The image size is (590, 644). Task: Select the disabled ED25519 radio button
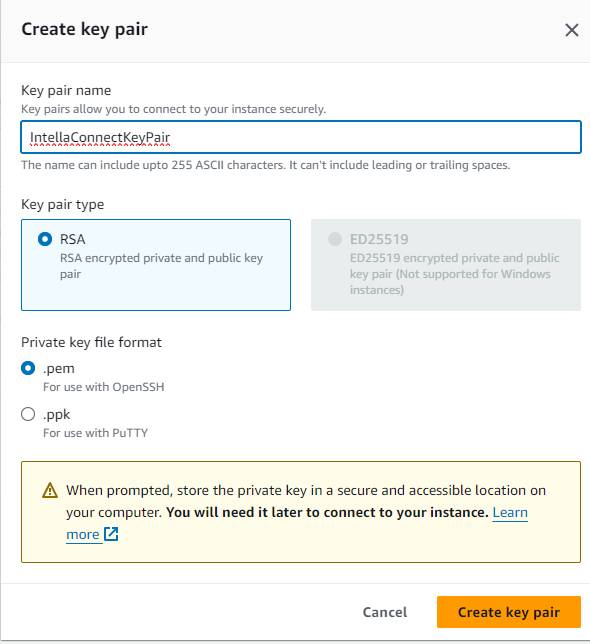pyautogui.click(x=335, y=239)
